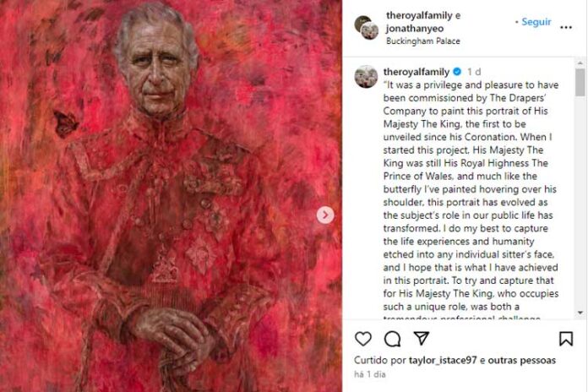Image resolution: width=588 pixels, height=392 pixels.
Task: Open the Buckingham Palace location link
Action: click(425, 40)
